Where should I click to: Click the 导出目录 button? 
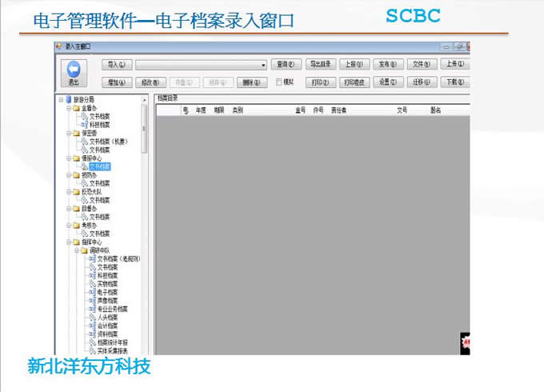click(x=319, y=64)
